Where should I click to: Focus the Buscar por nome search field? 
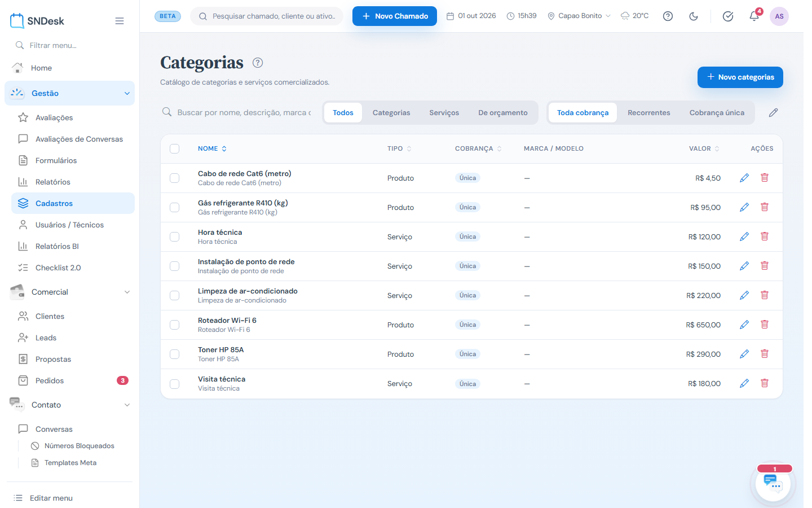pyautogui.click(x=237, y=113)
